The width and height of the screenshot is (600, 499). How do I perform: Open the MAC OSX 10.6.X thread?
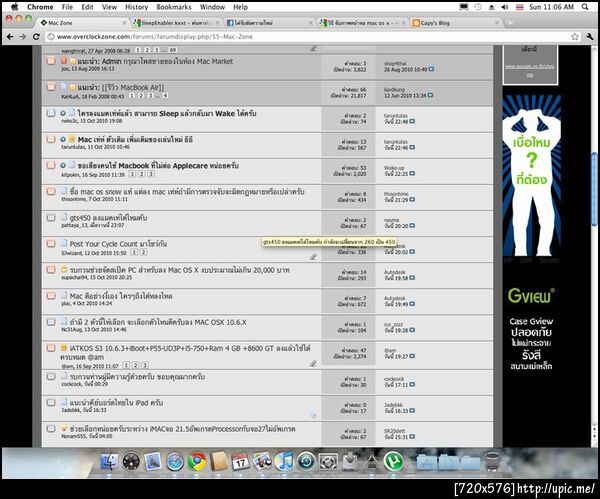point(158,322)
